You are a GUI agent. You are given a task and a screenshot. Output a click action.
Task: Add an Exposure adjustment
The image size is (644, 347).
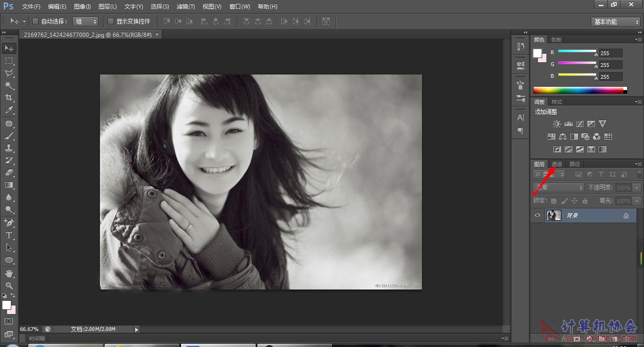[591, 124]
